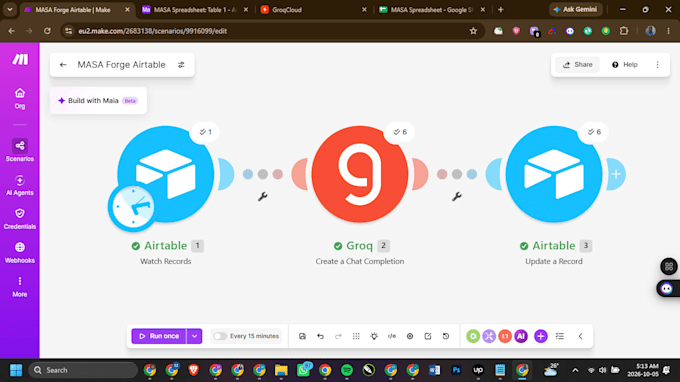This screenshot has width=680, height=382.
Task: Open the clock schedule on Airtable trigger
Action: tap(132, 207)
